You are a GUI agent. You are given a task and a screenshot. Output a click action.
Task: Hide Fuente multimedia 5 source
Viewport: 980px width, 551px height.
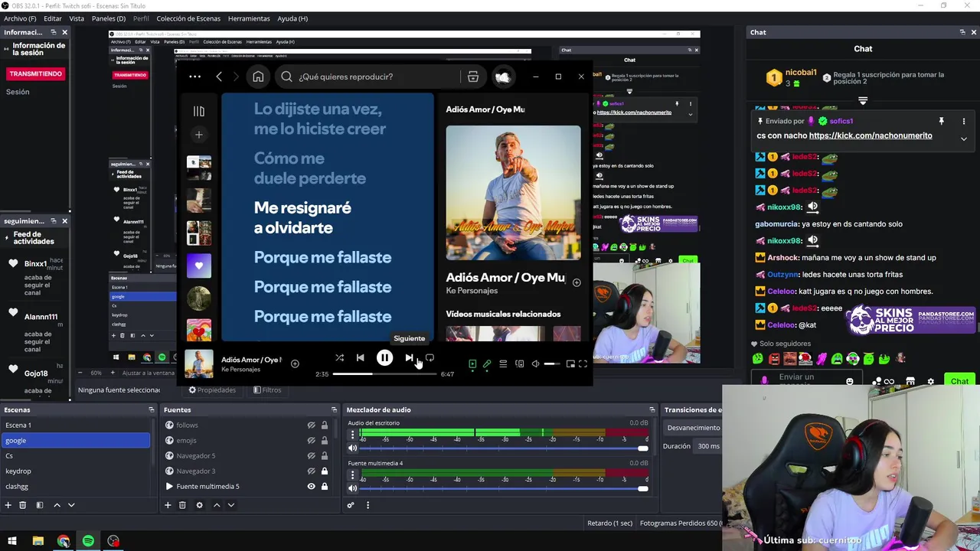coord(311,486)
